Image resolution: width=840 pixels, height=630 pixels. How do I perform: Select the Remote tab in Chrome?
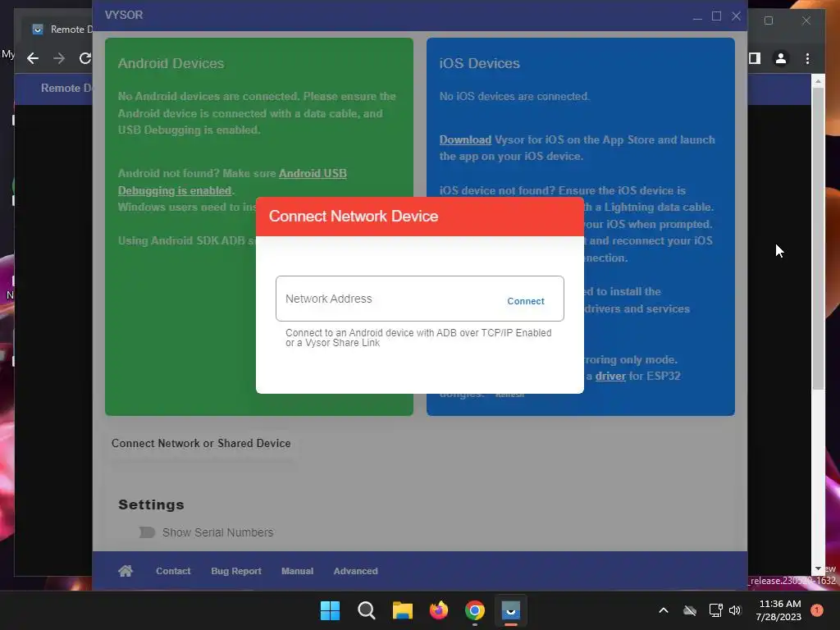pos(59,30)
